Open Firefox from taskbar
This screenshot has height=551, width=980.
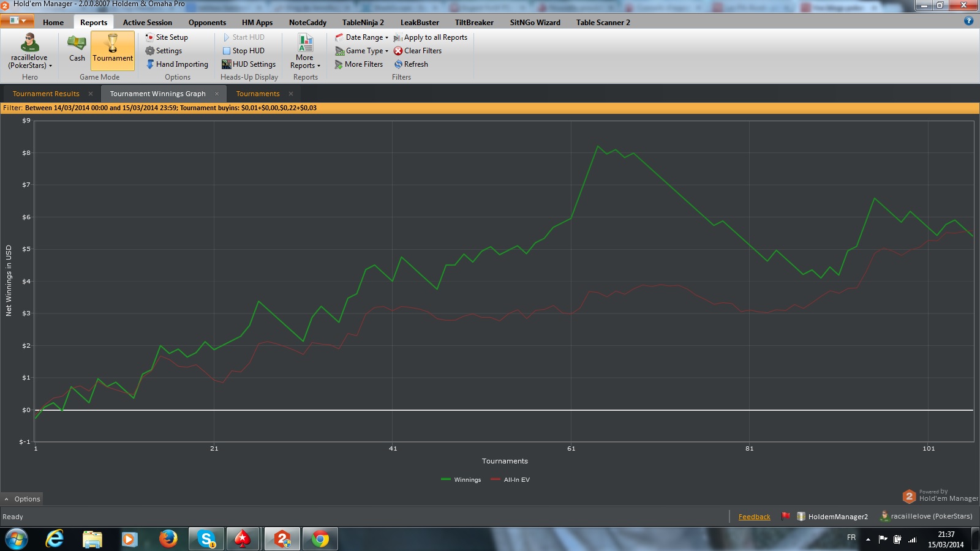pyautogui.click(x=168, y=539)
